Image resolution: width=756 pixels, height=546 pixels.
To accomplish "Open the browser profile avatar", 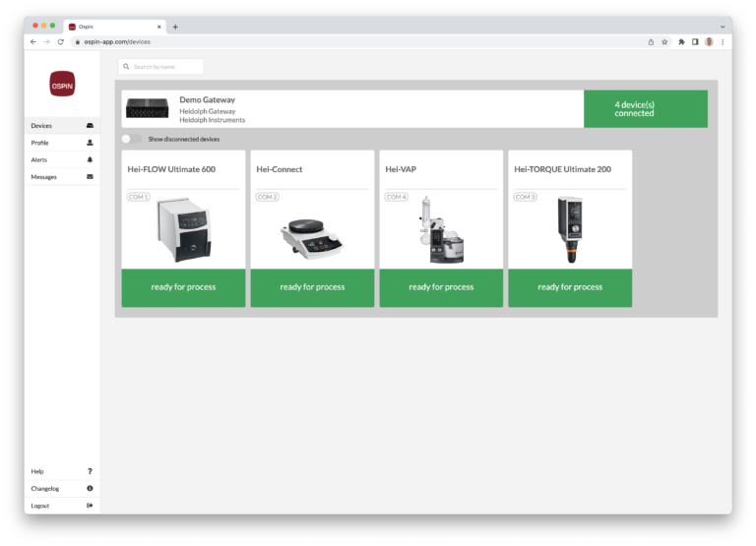I will [709, 42].
